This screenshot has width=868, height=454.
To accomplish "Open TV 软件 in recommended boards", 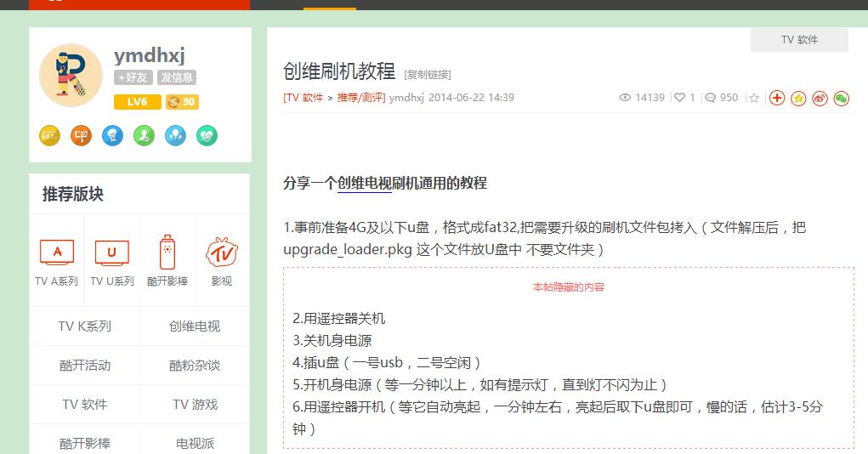I will click(x=85, y=405).
